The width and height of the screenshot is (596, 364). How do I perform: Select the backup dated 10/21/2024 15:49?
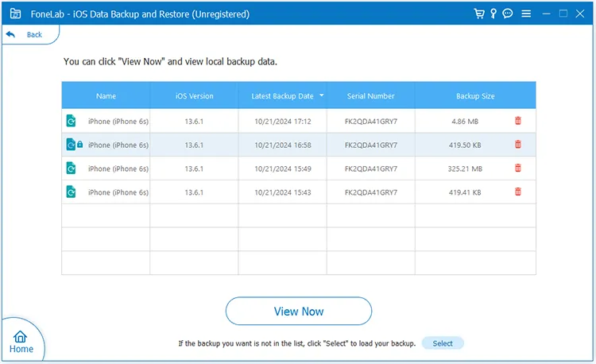(x=299, y=168)
